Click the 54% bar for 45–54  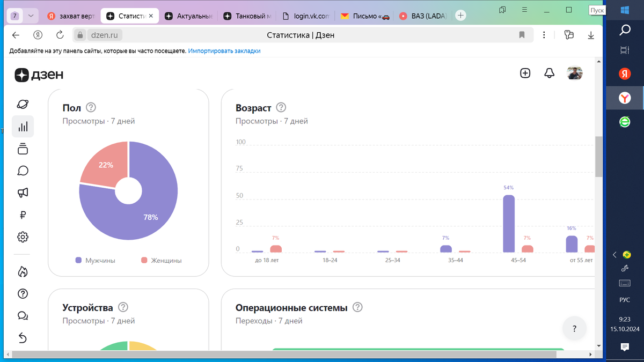click(x=509, y=224)
